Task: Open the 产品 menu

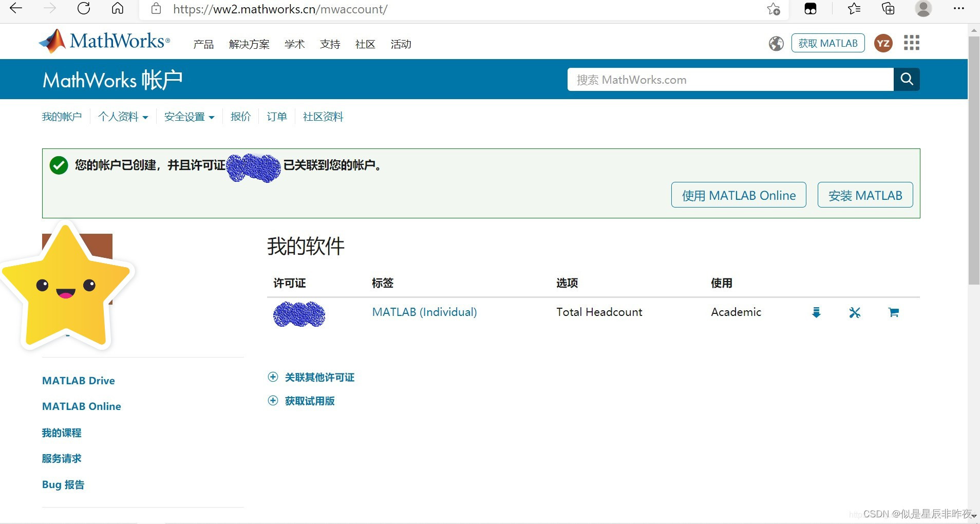Action: click(x=203, y=45)
